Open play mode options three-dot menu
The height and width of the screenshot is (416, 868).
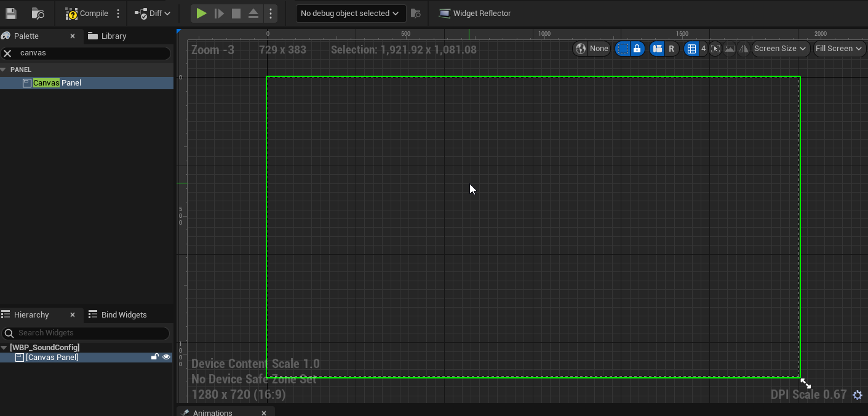271,13
